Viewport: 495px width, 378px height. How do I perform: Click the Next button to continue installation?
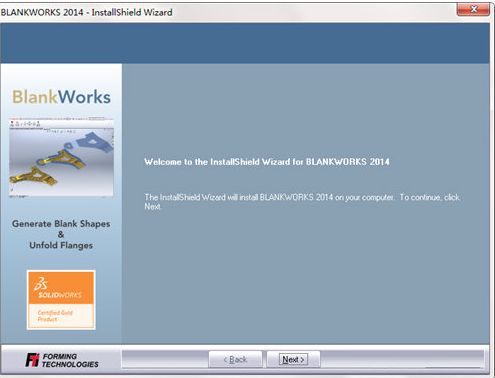tap(293, 359)
